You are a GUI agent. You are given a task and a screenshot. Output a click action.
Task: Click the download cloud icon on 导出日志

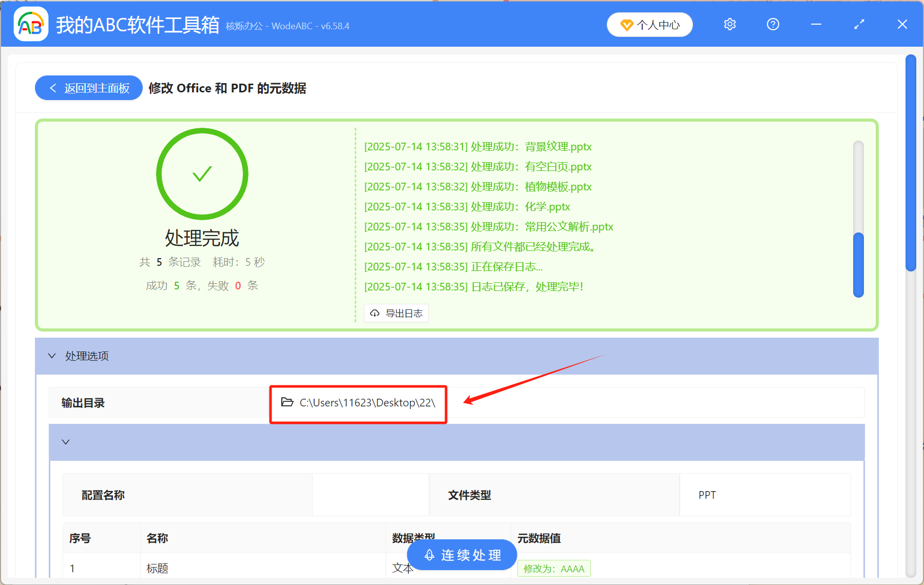[x=374, y=313]
